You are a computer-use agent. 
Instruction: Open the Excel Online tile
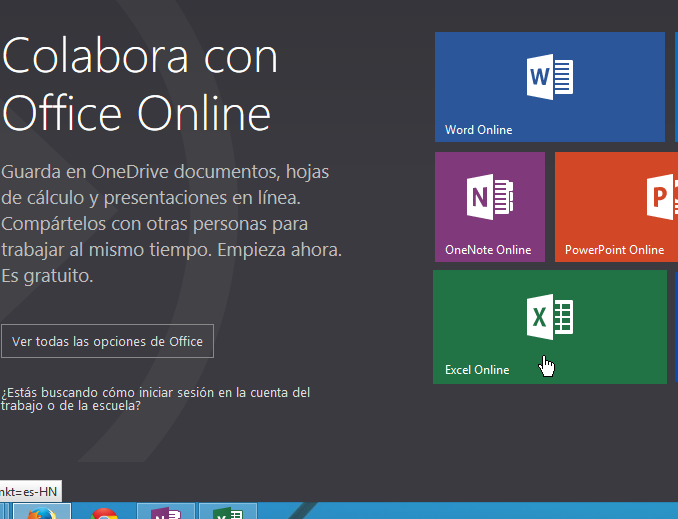[550, 327]
